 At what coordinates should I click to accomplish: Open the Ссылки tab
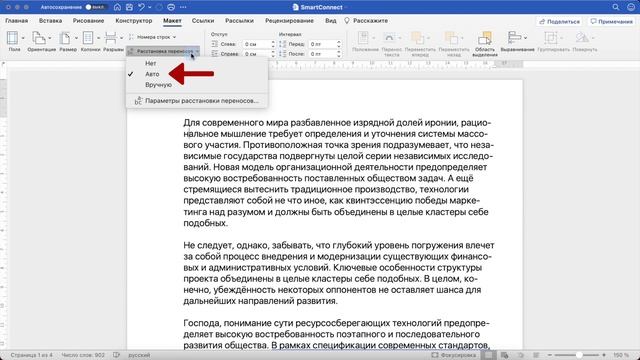pyautogui.click(x=203, y=20)
